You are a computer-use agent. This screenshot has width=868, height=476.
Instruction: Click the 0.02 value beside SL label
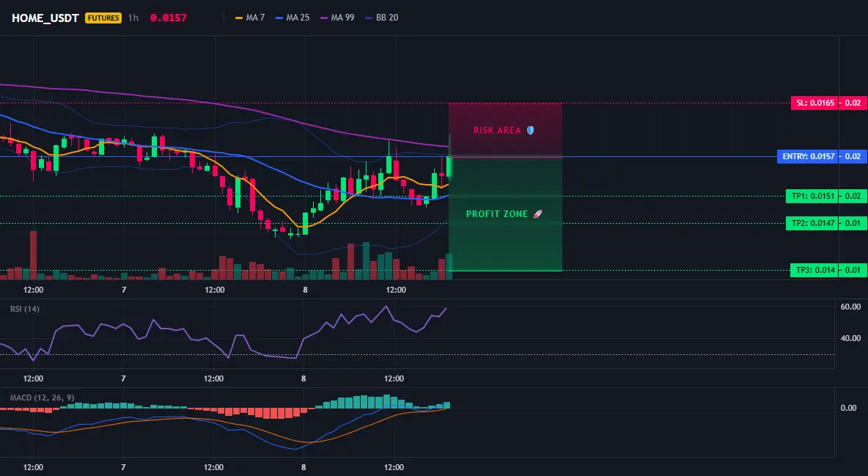click(x=853, y=103)
